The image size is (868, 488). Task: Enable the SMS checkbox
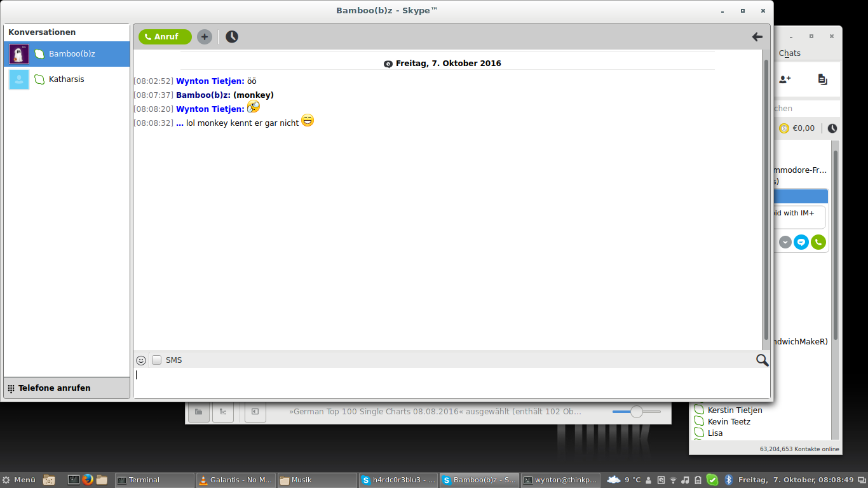click(x=157, y=360)
